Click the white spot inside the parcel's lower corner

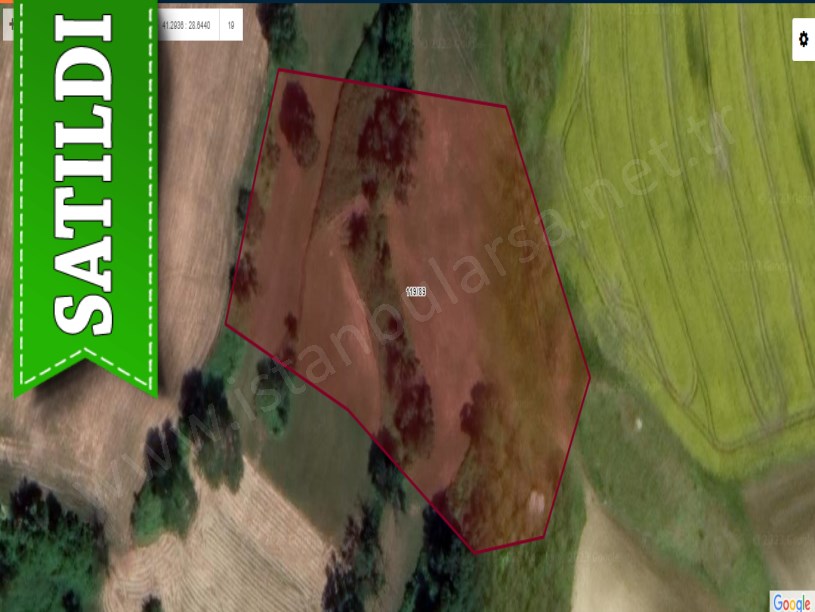coord(536,497)
